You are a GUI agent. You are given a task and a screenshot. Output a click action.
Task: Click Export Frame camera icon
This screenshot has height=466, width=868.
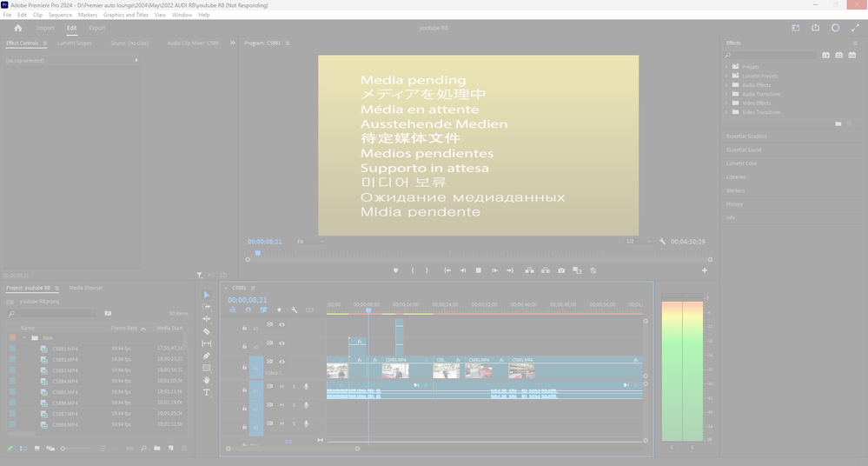pos(561,270)
